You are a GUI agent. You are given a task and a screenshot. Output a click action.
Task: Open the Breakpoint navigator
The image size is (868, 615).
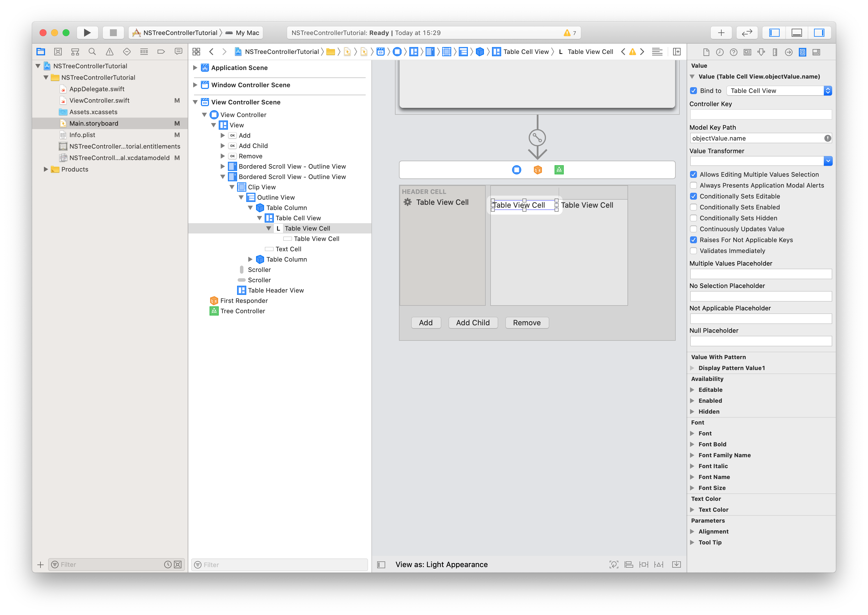[161, 52]
